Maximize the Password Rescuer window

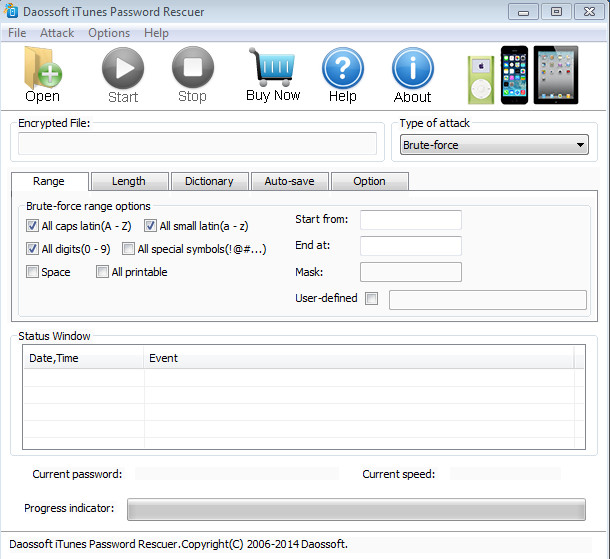556,12
